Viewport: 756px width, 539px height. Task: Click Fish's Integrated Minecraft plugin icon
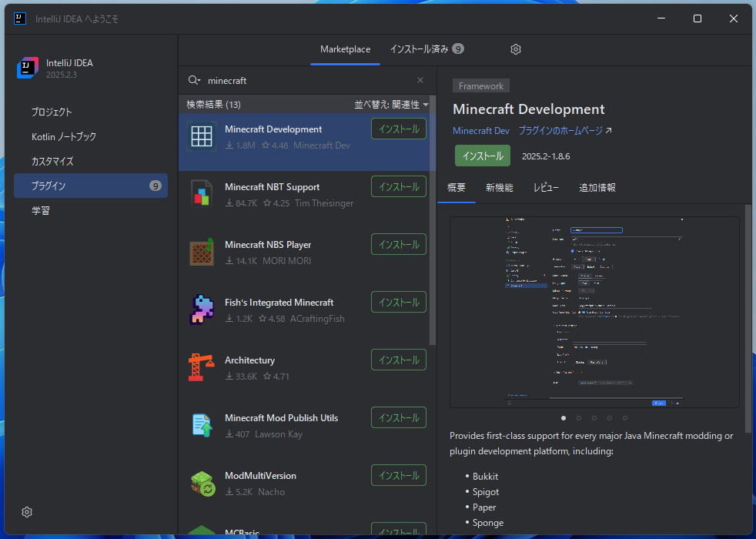click(200, 310)
